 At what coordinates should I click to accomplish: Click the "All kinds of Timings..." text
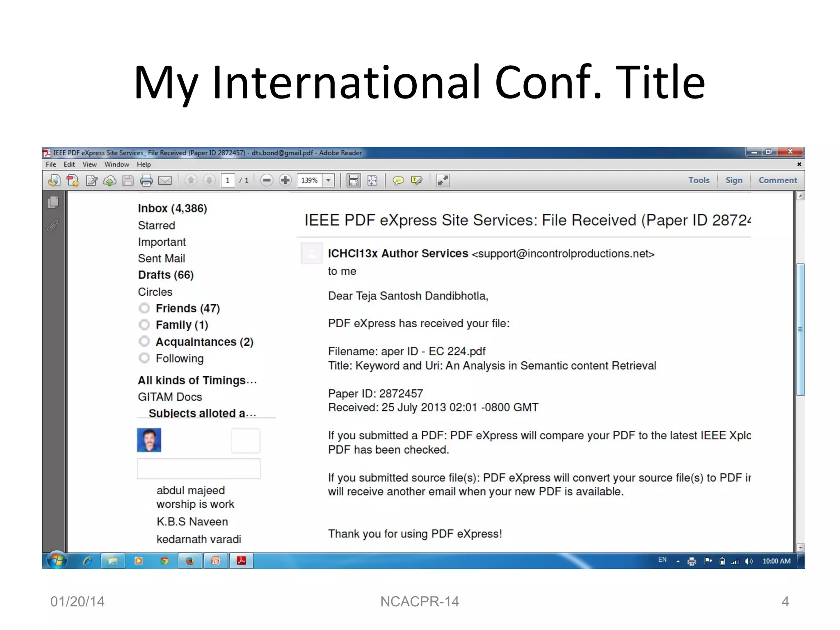click(197, 381)
